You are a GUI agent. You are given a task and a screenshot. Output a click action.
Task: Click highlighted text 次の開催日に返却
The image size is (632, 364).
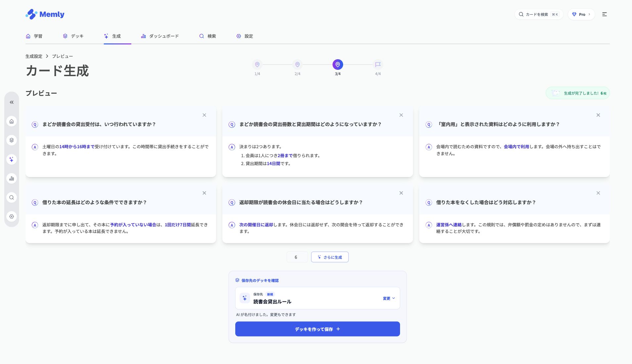point(256,225)
